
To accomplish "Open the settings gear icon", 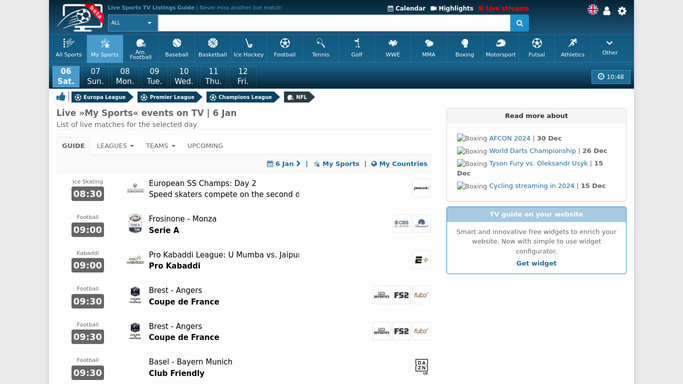I will (622, 11).
